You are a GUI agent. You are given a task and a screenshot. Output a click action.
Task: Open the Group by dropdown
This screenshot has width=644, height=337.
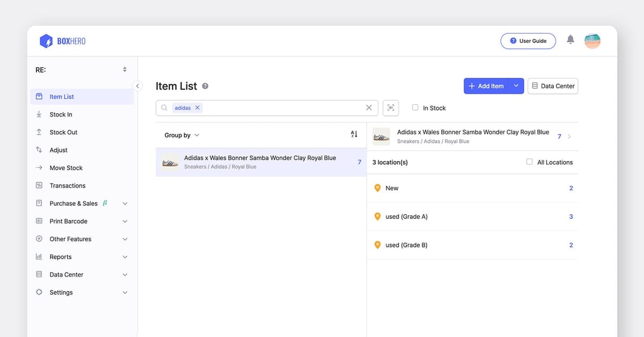click(x=181, y=135)
